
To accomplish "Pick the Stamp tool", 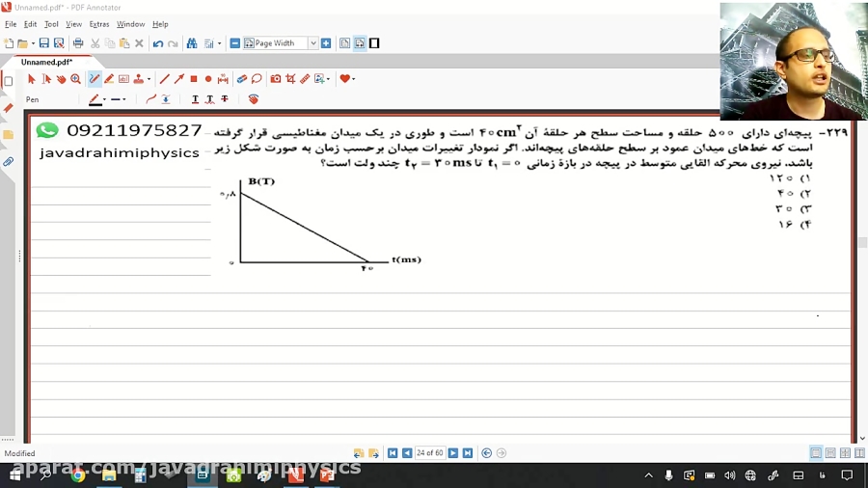I will tap(139, 79).
